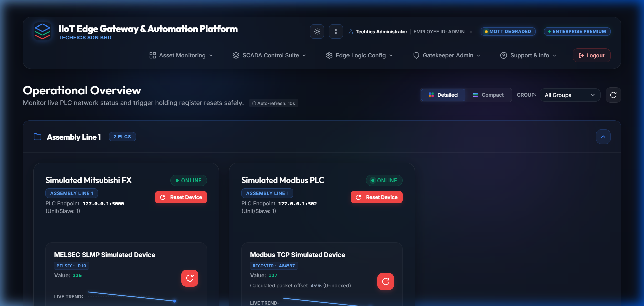Switch to Compact view

pos(488,95)
